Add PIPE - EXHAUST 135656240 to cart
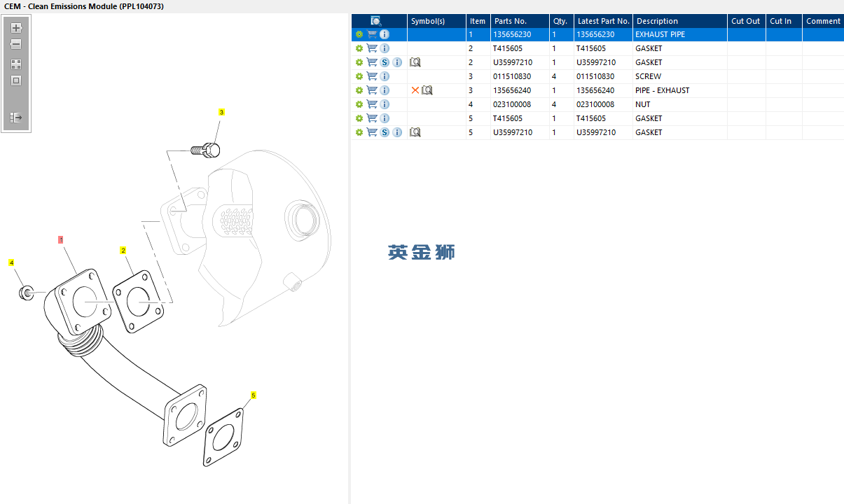The height and width of the screenshot is (504, 844). pyautogui.click(x=372, y=90)
